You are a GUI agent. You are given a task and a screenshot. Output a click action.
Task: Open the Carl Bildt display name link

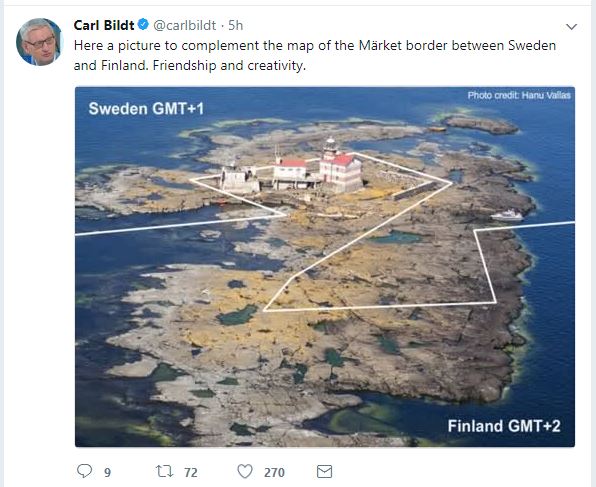click(104, 25)
